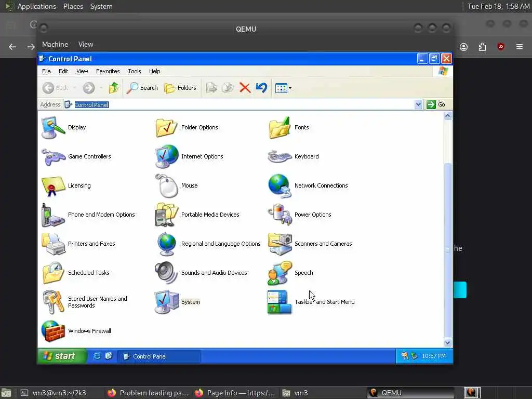Open the Views dropdown button
The image size is (532, 399).
[283, 88]
